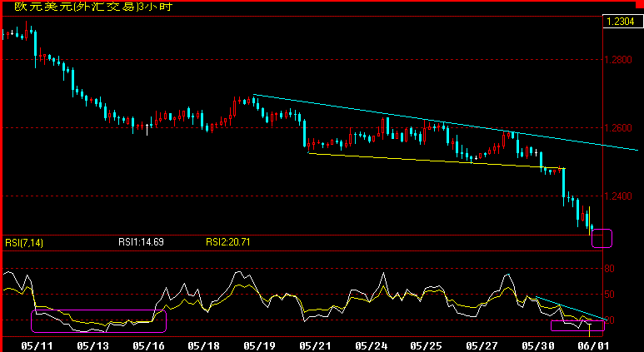Click the 05/19 date label
The height and width of the screenshot is (352, 644).
[259, 346]
